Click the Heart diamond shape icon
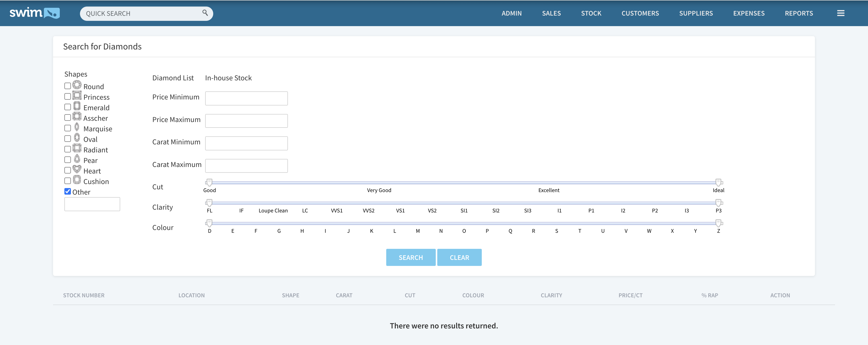 pyautogui.click(x=77, y=169)
